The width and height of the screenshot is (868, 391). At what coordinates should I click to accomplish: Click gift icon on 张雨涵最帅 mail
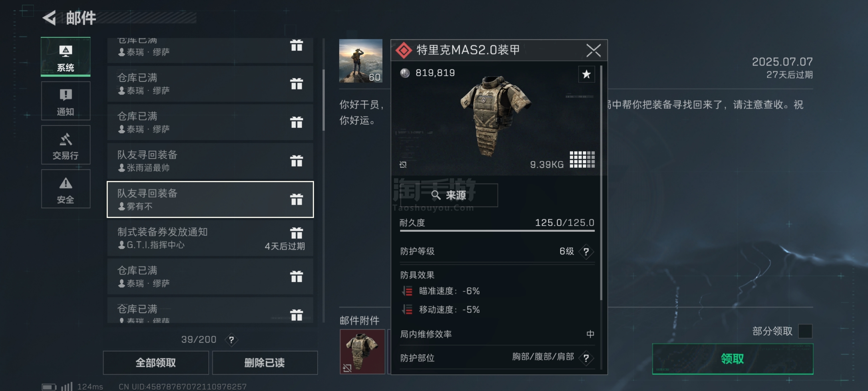pos(296,161)
